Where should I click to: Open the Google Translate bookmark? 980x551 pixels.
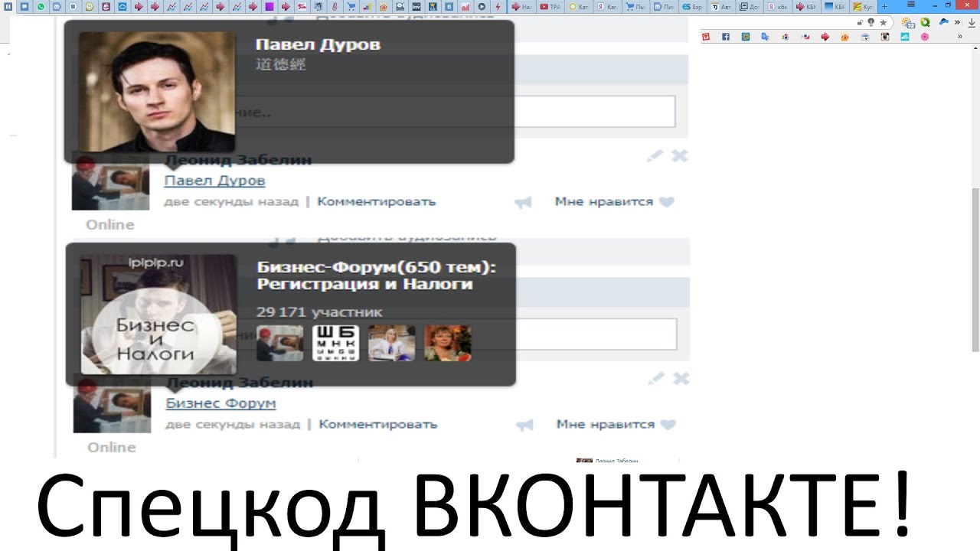[x=765, y=37]
